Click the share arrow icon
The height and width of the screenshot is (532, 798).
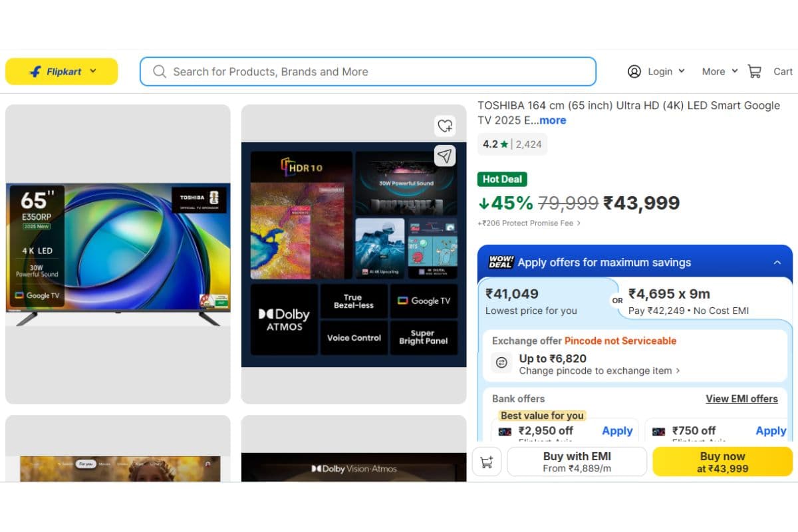[445, 156]
